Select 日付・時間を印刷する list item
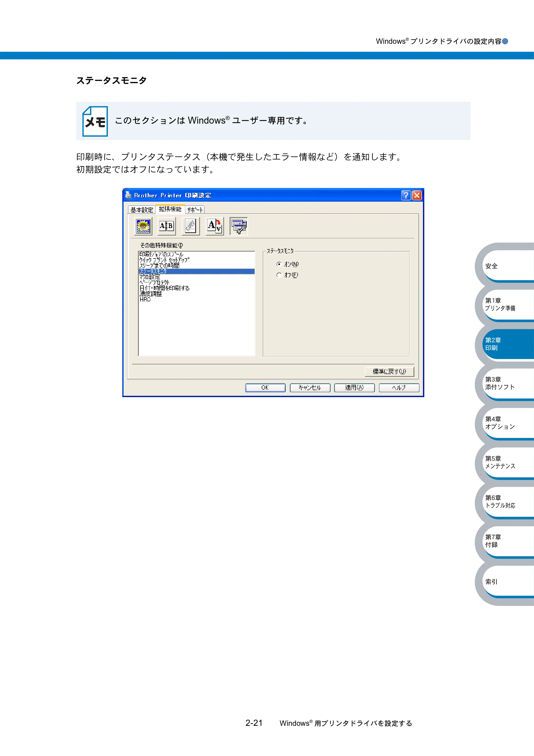Image resolution: width=534 pixels, height=756 pixels. pos(197,288)
